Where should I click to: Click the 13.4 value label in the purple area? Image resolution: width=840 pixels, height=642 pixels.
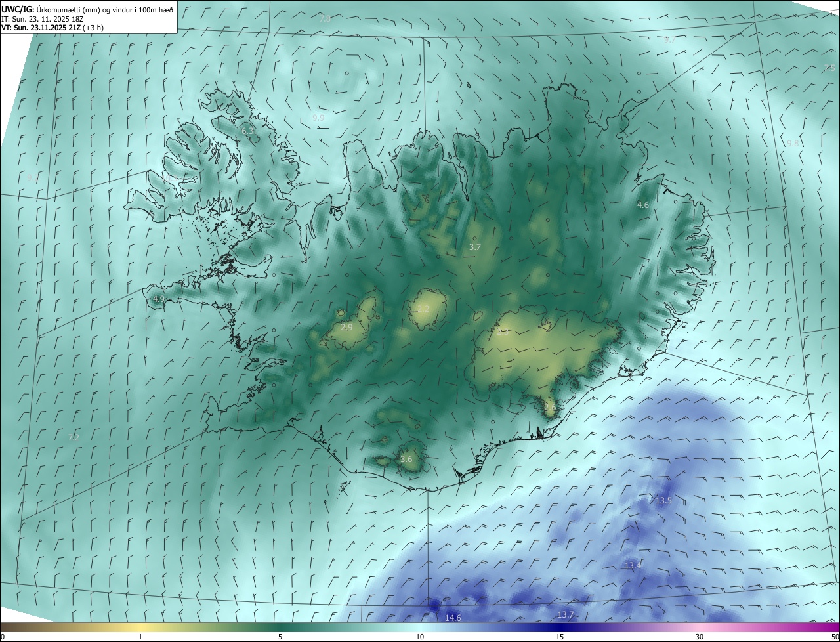coord(633,566)
